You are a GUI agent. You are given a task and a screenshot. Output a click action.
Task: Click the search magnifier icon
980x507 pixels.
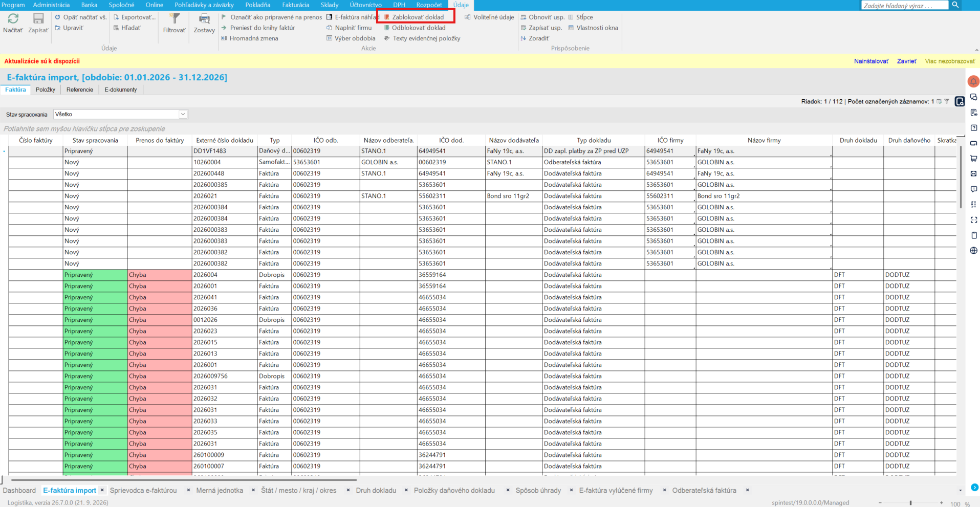click(x=955, y=5)
